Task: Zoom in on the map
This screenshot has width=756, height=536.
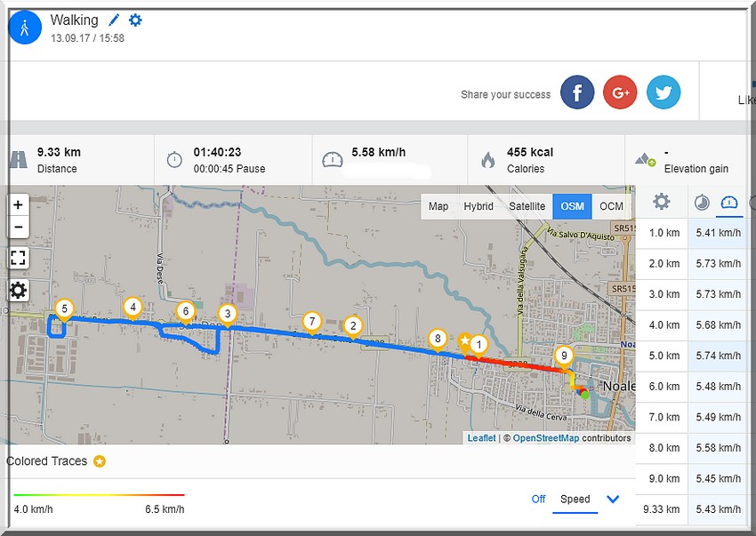Action: 18,204
